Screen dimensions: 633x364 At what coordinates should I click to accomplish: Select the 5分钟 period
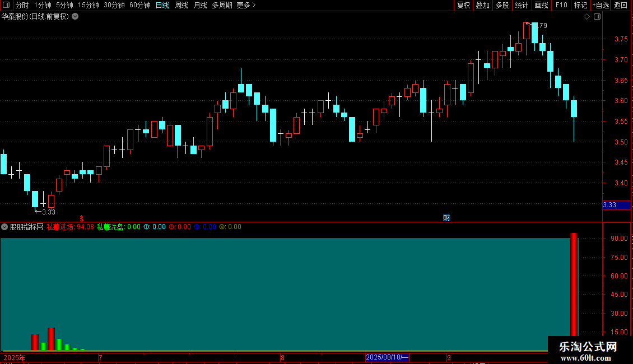64,5
